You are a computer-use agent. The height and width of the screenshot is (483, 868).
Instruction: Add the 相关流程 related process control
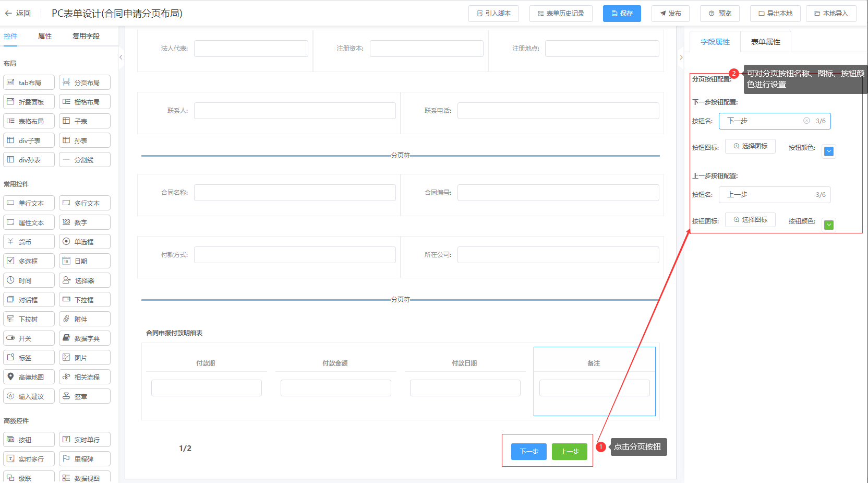[85, 377]
